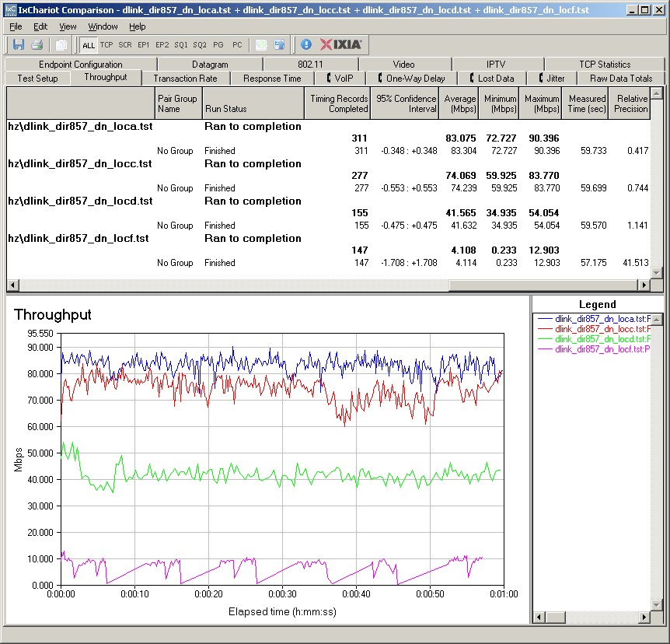
Task: Click the Run Status column header
Action: [253, 103]
